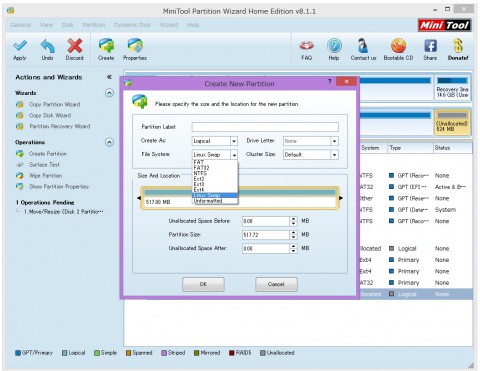Run Surface Test operation
480x371 pixels.
[x=44, y=165]
